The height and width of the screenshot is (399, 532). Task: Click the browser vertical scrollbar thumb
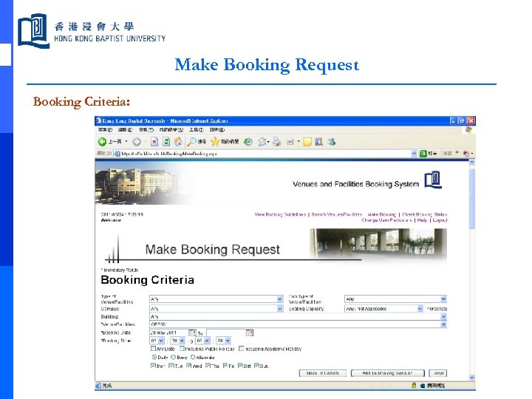(471, 199)
